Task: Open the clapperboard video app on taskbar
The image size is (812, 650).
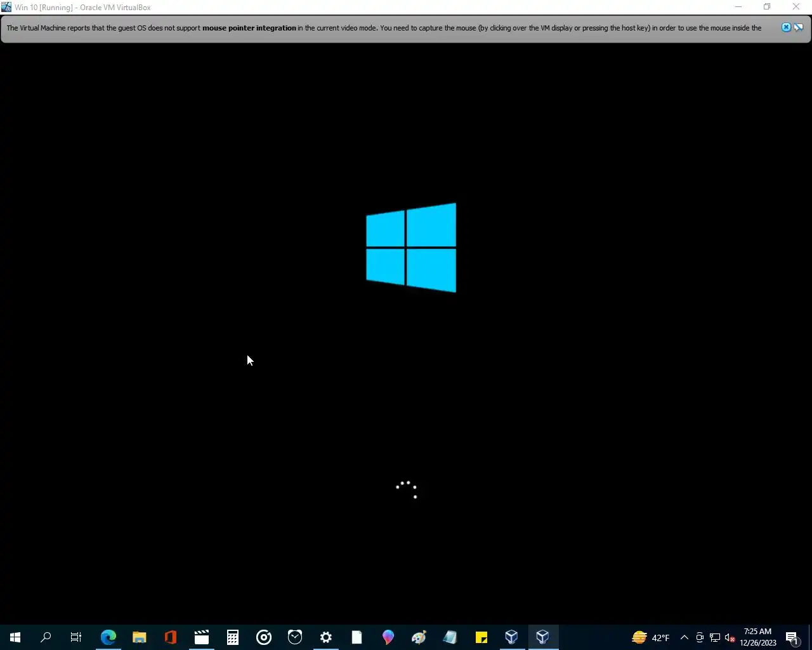Action: click(202, 637)
